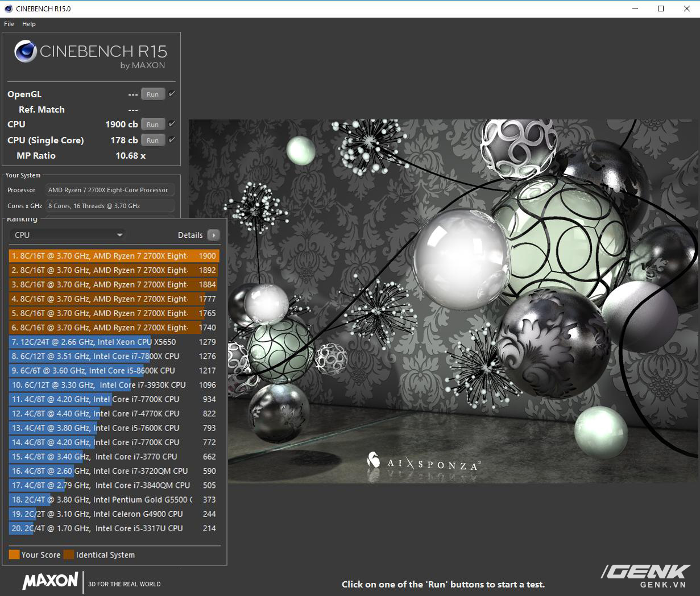Open the CPU ranking dropdown
700x596 pixels.
point(68,235)
